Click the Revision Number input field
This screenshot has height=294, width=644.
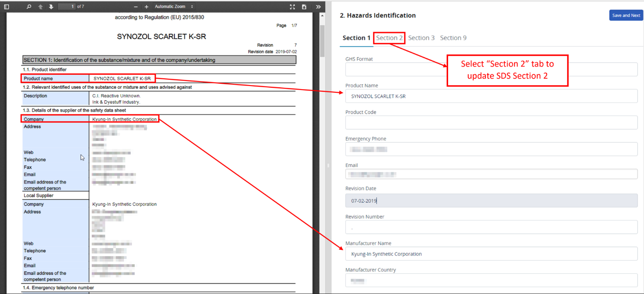(491, 227)
